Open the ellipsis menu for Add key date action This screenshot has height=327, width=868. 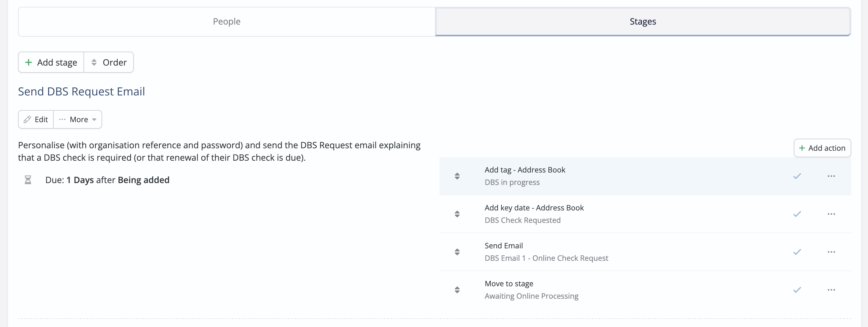click(831, 214)
